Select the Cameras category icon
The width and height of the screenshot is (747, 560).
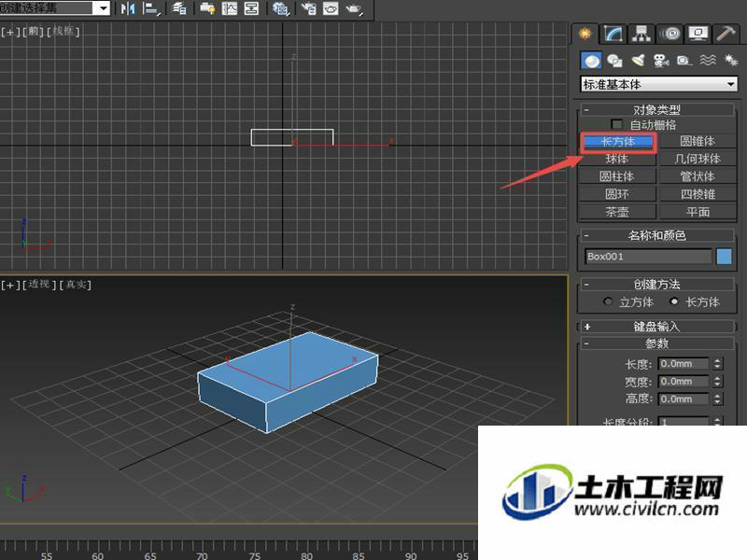tap(661, 61)
